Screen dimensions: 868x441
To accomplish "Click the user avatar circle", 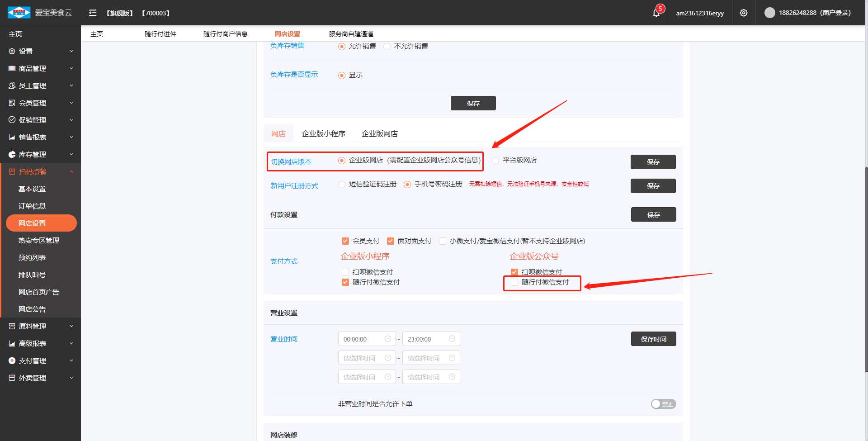I will coord(769,13).
